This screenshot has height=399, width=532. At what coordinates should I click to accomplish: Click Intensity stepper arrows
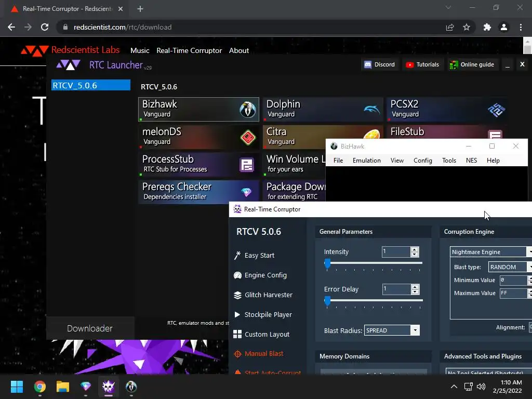point(415,252)
